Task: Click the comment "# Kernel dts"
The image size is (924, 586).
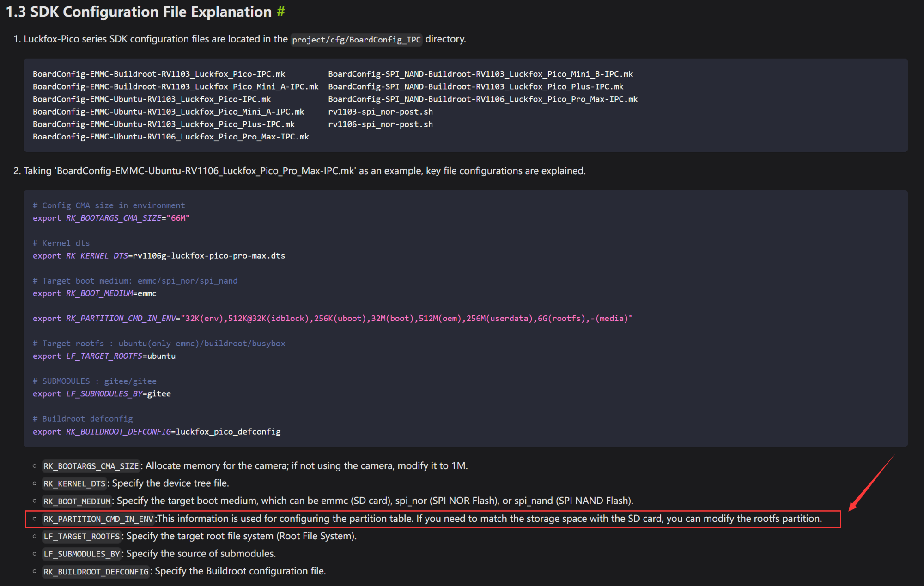Action: tap(61, 243)
